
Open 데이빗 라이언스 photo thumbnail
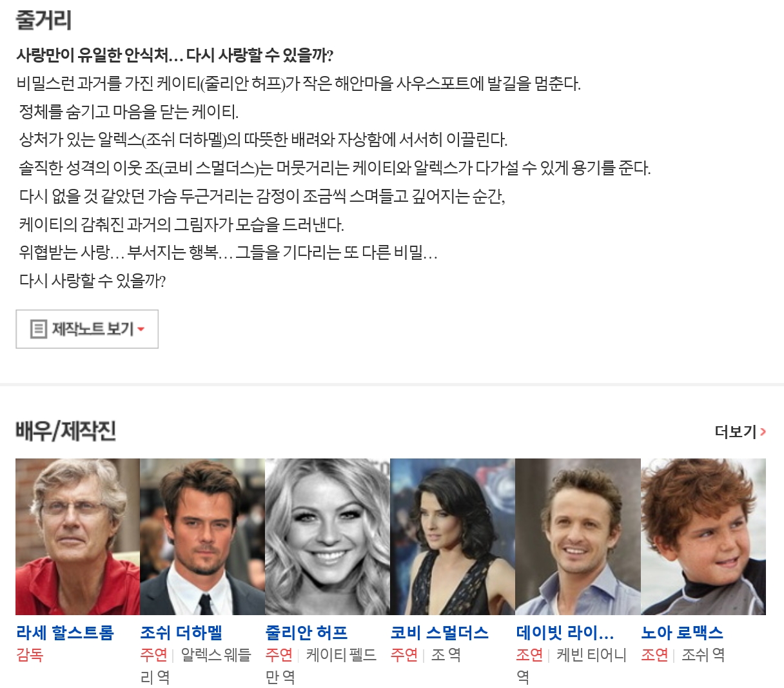[x=578, y=536]
